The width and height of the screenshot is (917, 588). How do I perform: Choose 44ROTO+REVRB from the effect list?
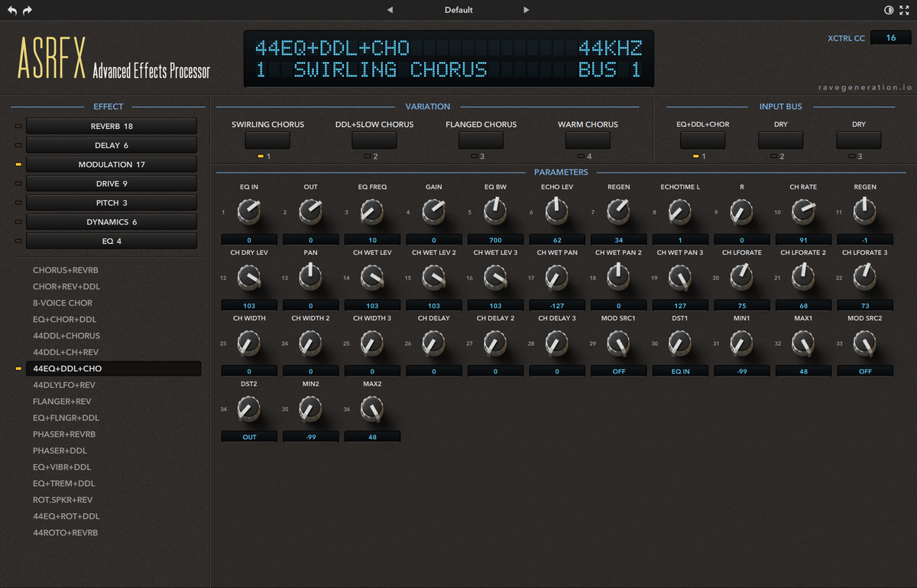click(66, 533)
